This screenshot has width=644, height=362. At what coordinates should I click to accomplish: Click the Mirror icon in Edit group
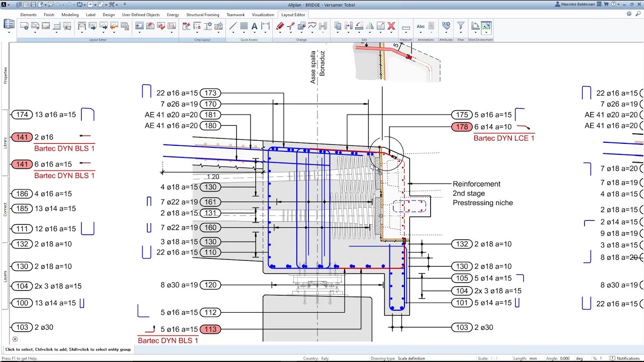tap(370, 26)
